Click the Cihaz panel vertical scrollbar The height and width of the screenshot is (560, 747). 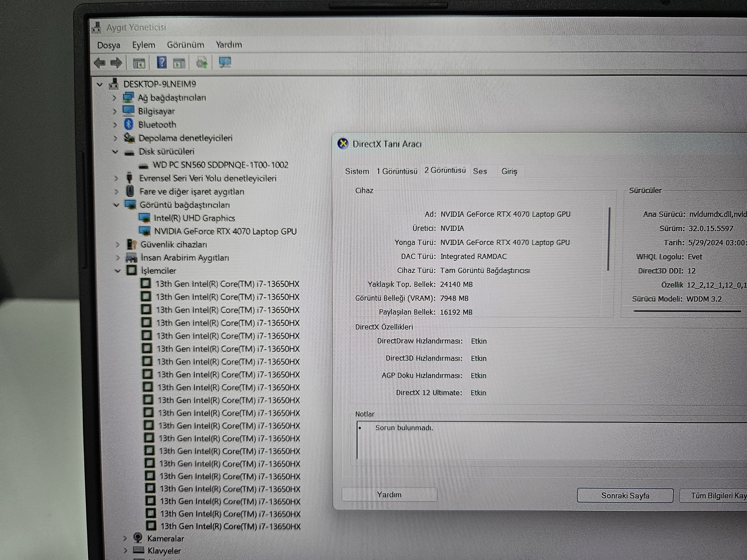coord(609,239)
